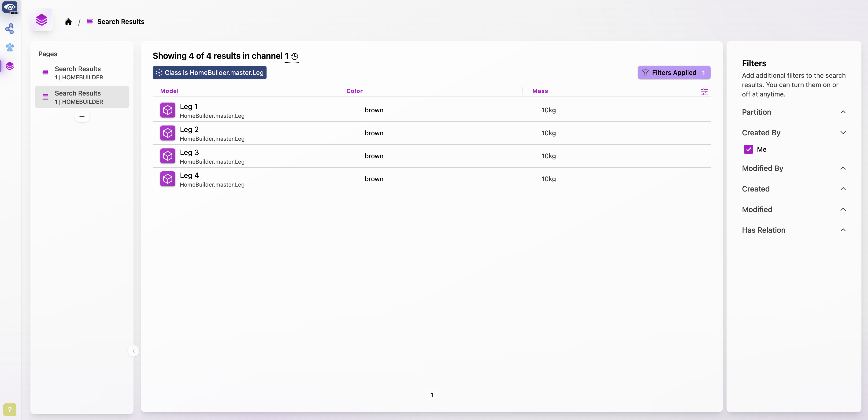
Task: Click the cube icon for Leg 4
Action: click(x=167, y=179)
